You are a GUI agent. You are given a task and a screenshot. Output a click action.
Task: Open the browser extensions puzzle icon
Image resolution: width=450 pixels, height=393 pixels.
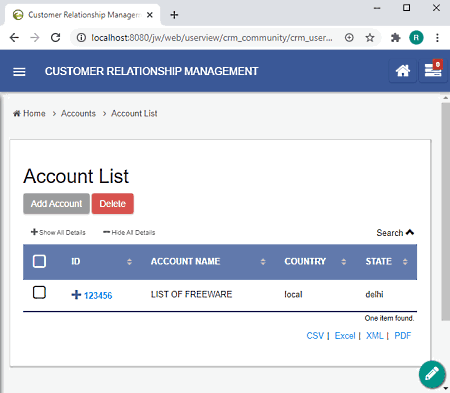(395, 38)
